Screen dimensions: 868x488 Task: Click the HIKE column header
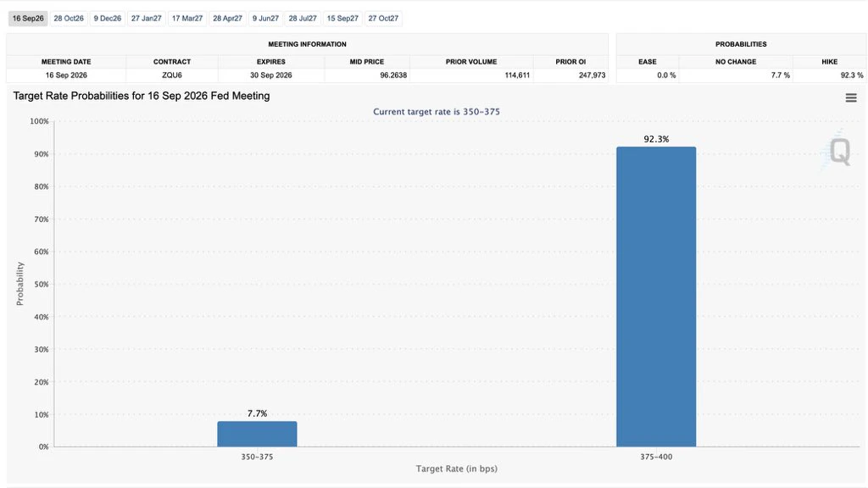(829, 62)
